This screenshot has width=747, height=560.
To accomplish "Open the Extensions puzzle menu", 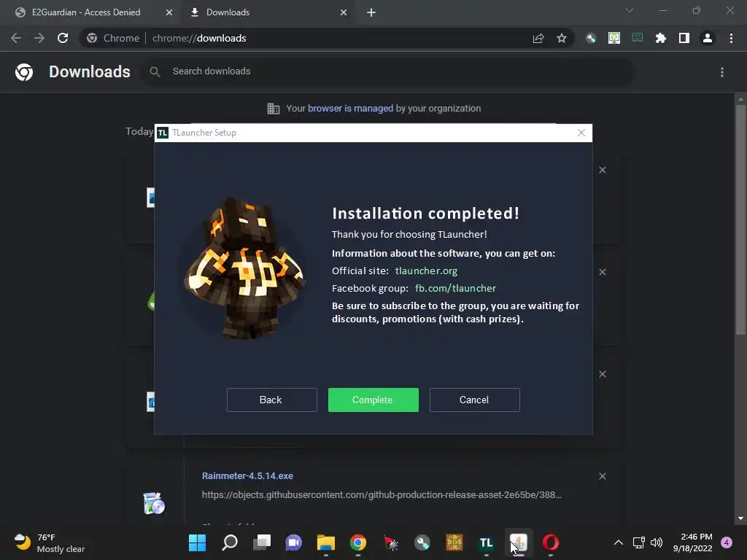I will pos(661,38).
